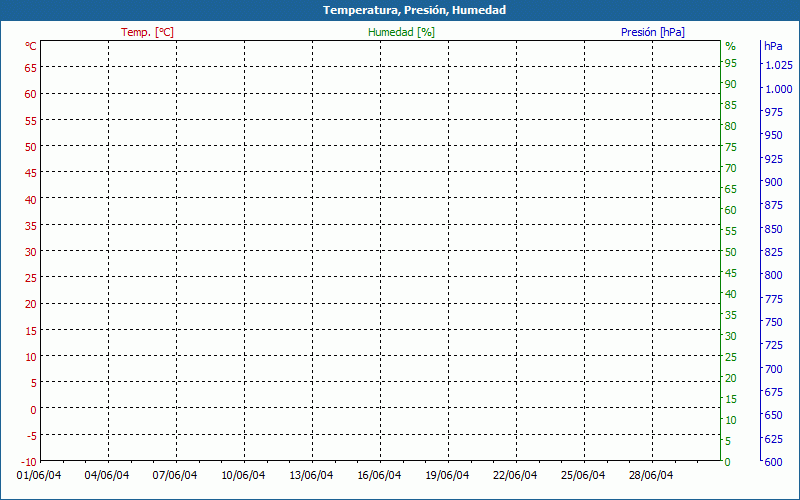The image size is (800, 500).
Task: Select the green Humedad [%] legend label
Action: [x=401, y=32]
